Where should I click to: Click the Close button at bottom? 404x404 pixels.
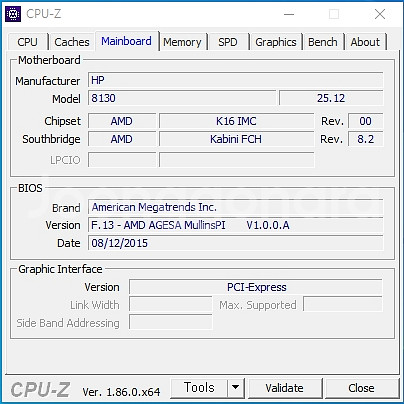coord(361,388)
